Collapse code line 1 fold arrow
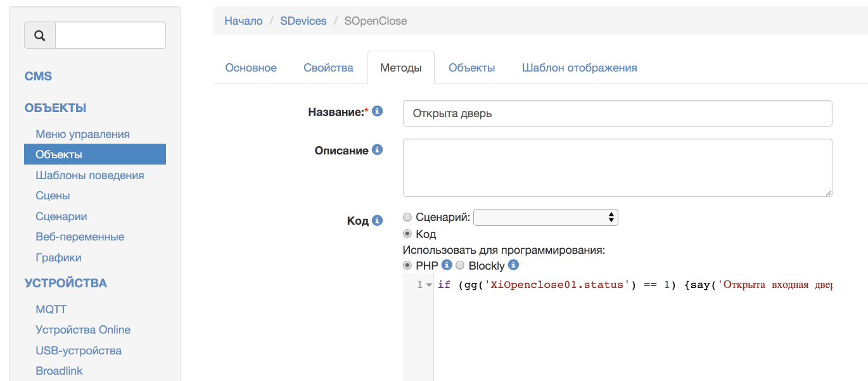 [429, 285]
